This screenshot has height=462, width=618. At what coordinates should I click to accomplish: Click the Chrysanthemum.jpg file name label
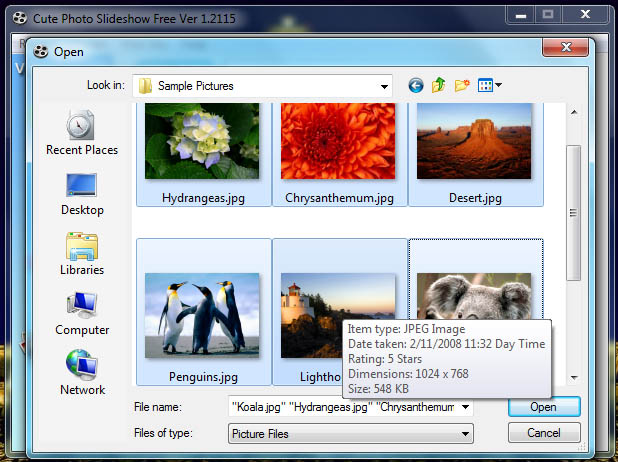pos(339,198)
